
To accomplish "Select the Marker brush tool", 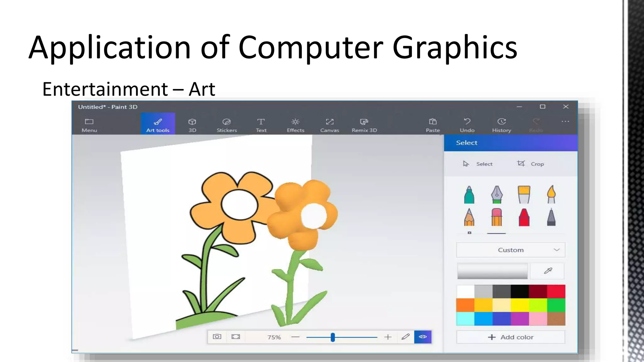I will pyautogui.click(x=469, y=195).
